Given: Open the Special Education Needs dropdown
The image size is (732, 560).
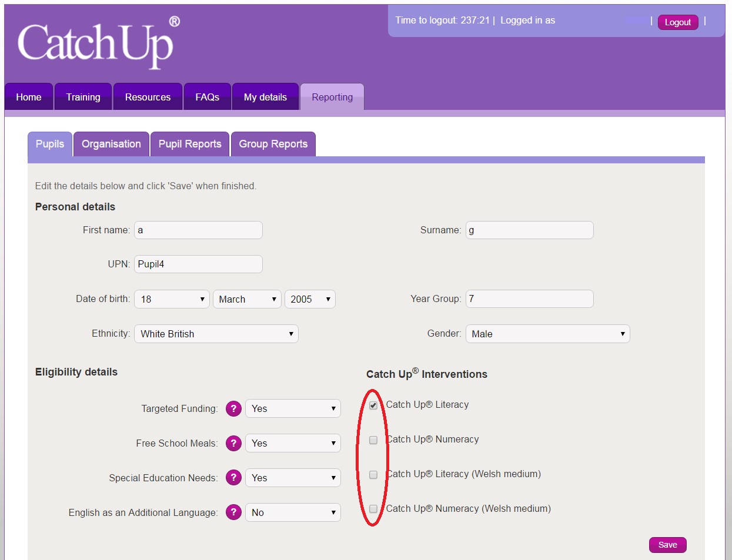Looking at the screenshot, I should [x=293, y=478].
